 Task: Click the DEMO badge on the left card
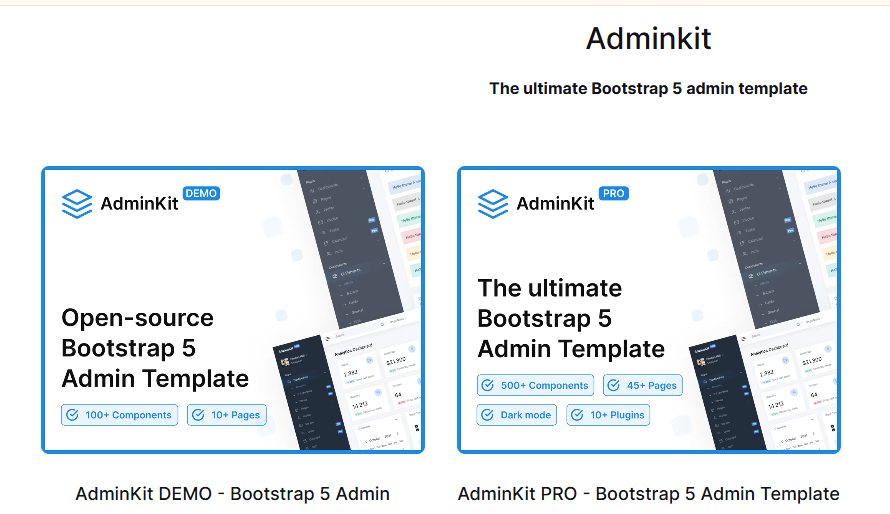coord(201,193)
